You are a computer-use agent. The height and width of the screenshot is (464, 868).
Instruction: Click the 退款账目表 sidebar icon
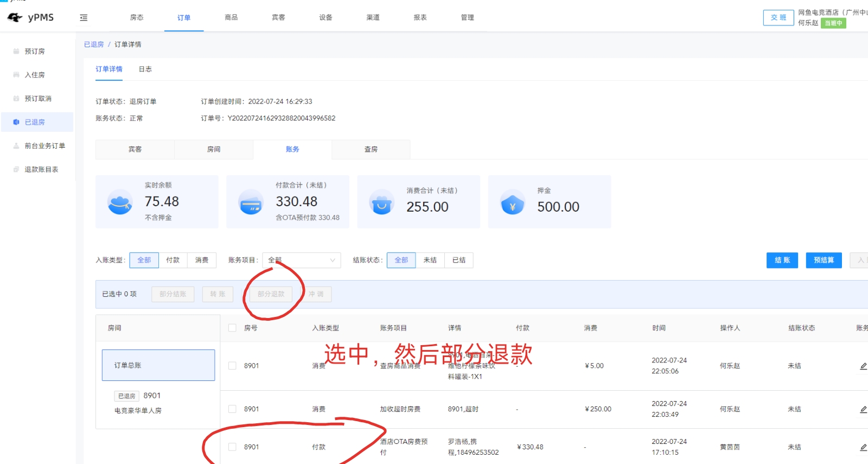[16, 169]
